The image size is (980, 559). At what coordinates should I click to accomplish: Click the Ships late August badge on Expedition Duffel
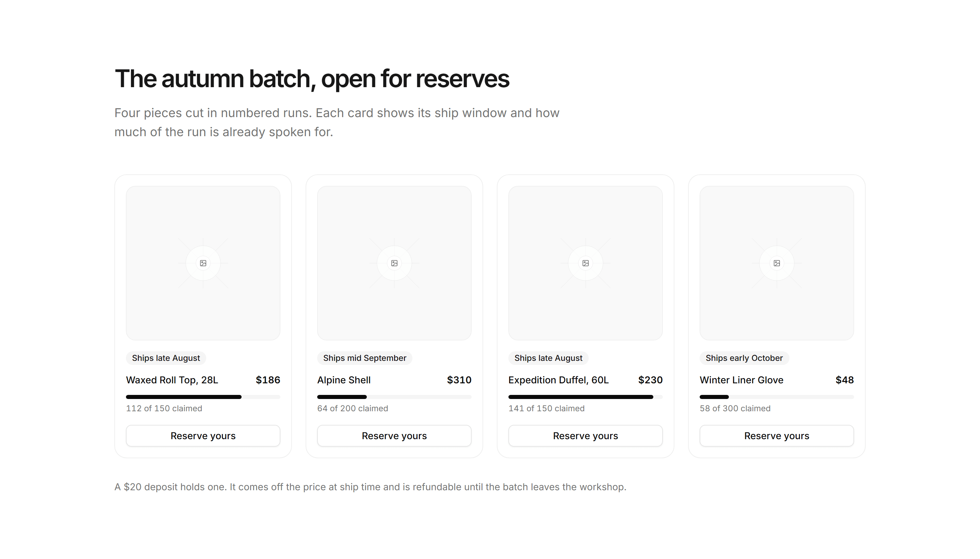point(548,358)
